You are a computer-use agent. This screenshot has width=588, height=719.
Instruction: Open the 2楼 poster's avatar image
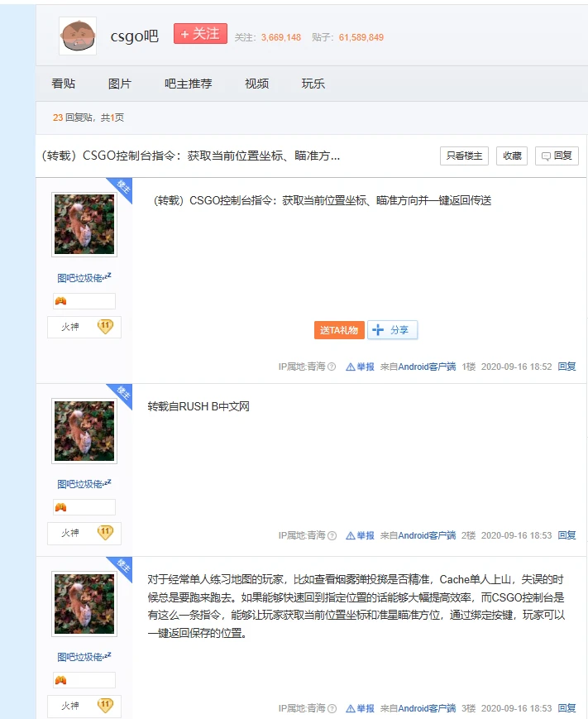[x=84, y=431]
